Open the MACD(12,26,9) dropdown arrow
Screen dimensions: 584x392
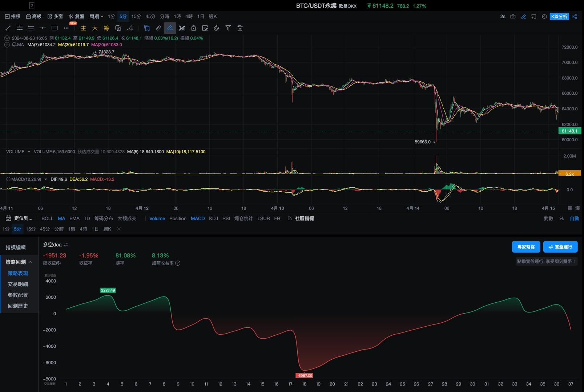pos(45,179)
